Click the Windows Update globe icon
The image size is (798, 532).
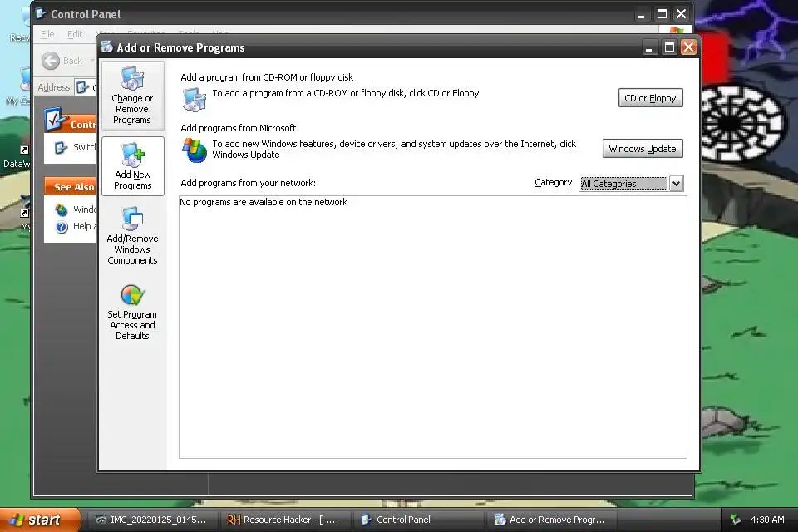[x=195, y=150]
